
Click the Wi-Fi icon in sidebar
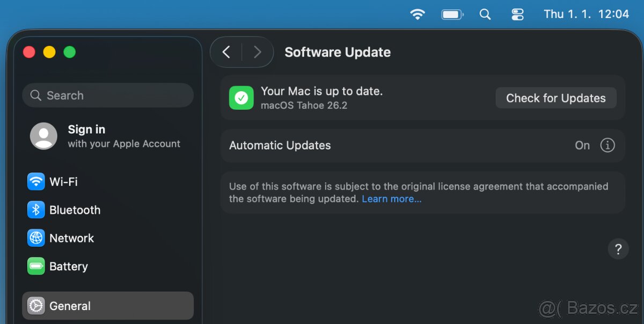tap(36, 182)
